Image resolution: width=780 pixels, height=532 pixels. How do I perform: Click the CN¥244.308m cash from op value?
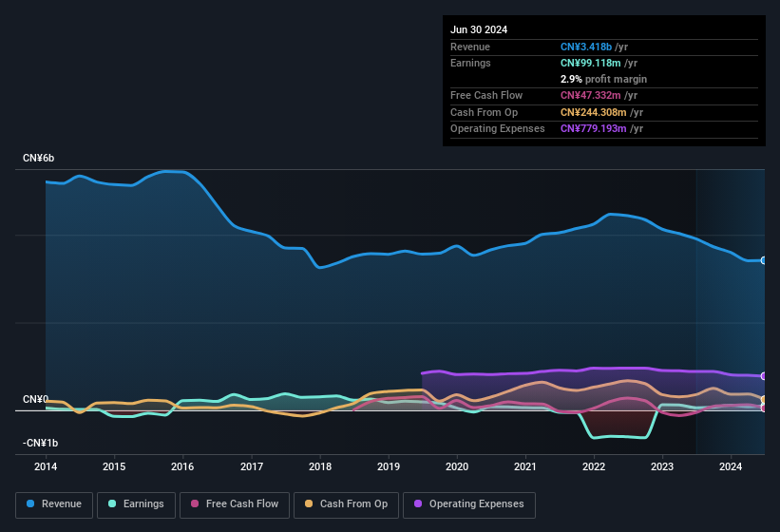pyautogui.click(x=594, y=112)
